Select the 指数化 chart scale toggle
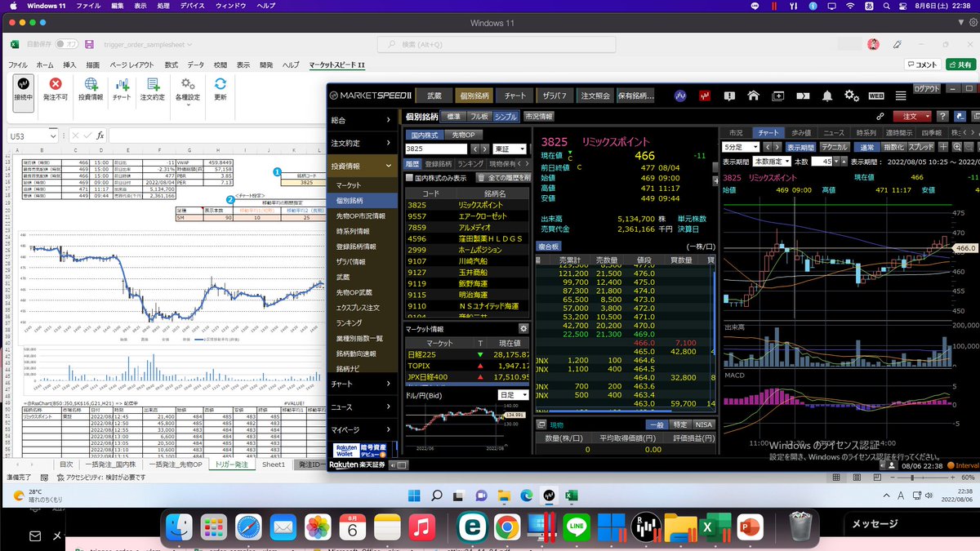This screenshot has height=551, width=980. (893, 147)
